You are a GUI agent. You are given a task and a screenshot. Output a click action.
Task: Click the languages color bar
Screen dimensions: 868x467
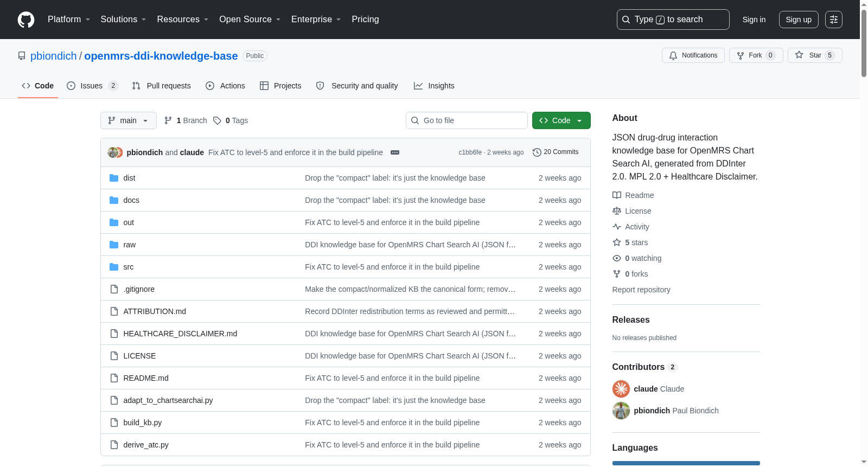686,463
